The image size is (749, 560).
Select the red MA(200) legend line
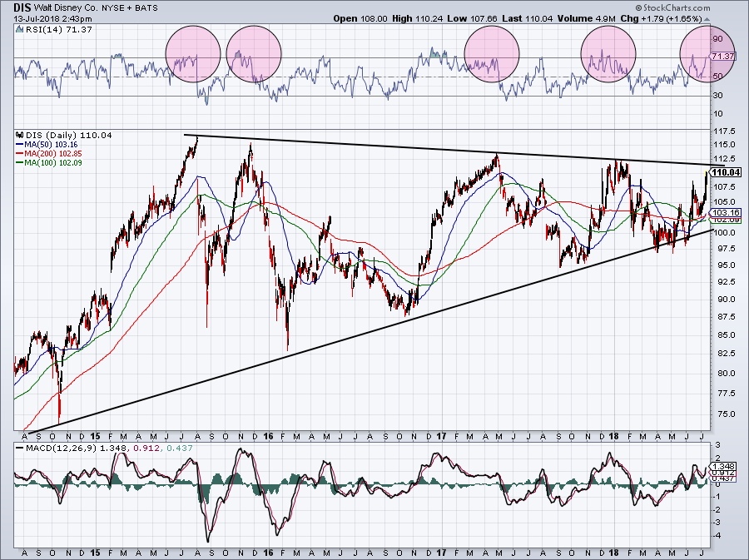click(20, 154)
